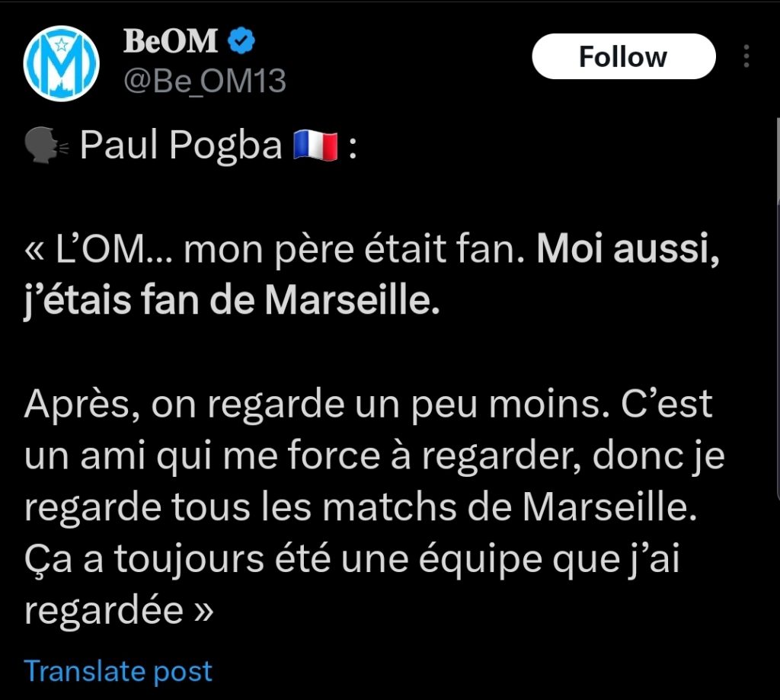780x700 pixels.
Task: Open the BeOM profile avatar
Action: pyautogui.click(x=61, y=64)
